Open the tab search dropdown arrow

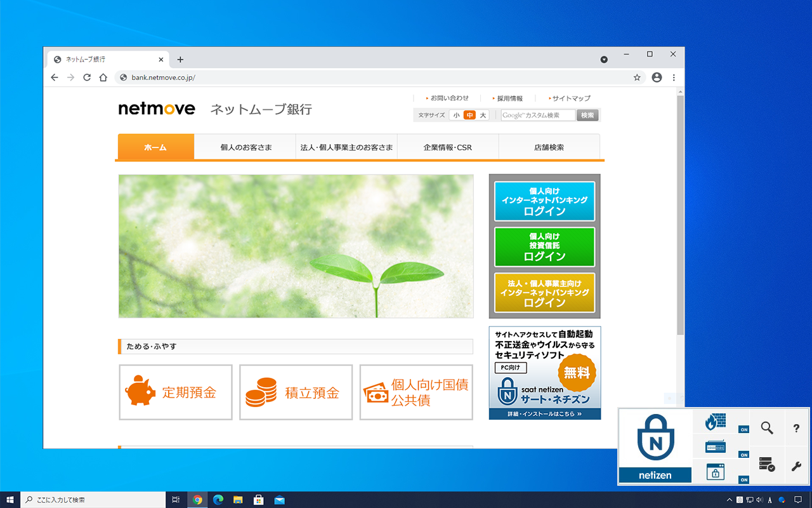coord(604,60)
